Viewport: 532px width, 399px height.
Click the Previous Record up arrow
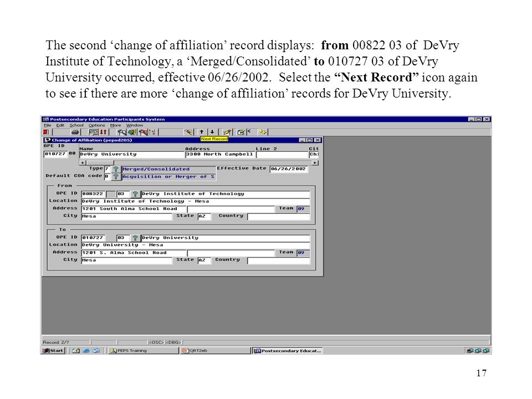tap(202, 132)
